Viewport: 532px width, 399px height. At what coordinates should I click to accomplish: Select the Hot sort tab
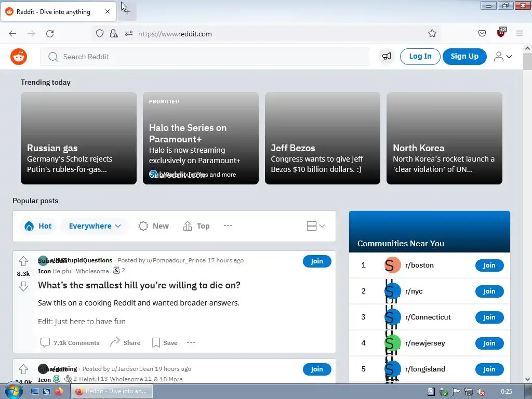coord(38,226)
